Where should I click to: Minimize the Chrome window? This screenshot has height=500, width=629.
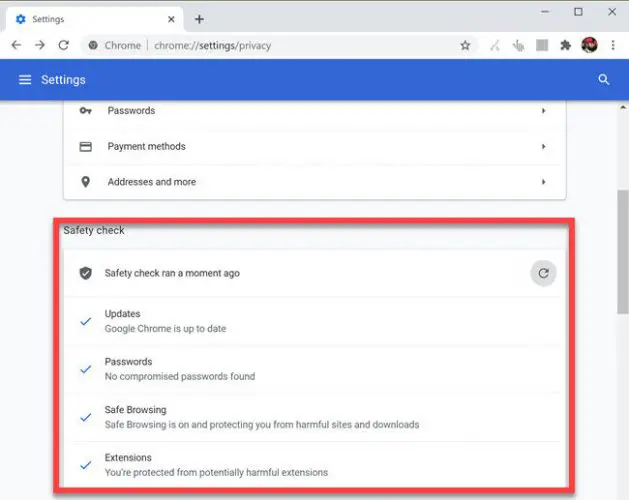544,12
